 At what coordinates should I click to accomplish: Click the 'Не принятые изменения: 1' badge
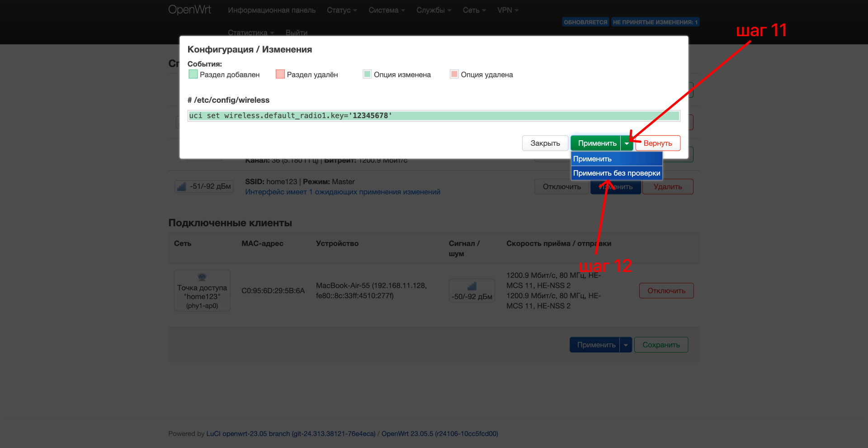[655, 22]
